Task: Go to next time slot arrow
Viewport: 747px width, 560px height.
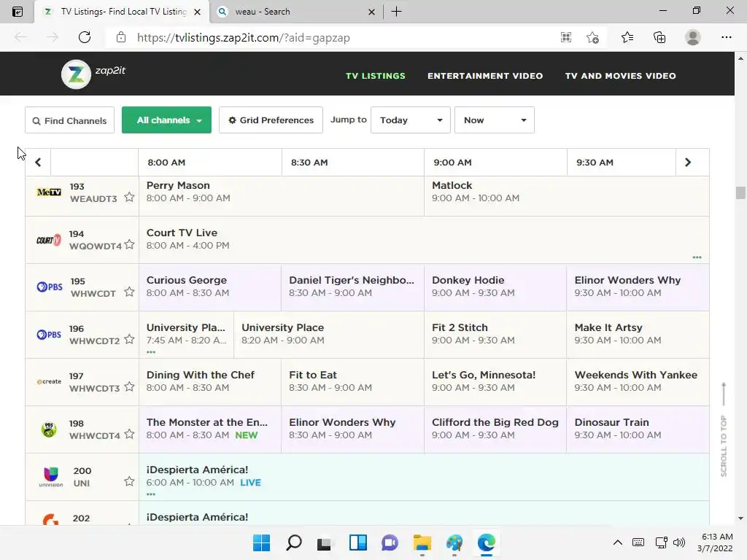Action: (x=688, y=163)
